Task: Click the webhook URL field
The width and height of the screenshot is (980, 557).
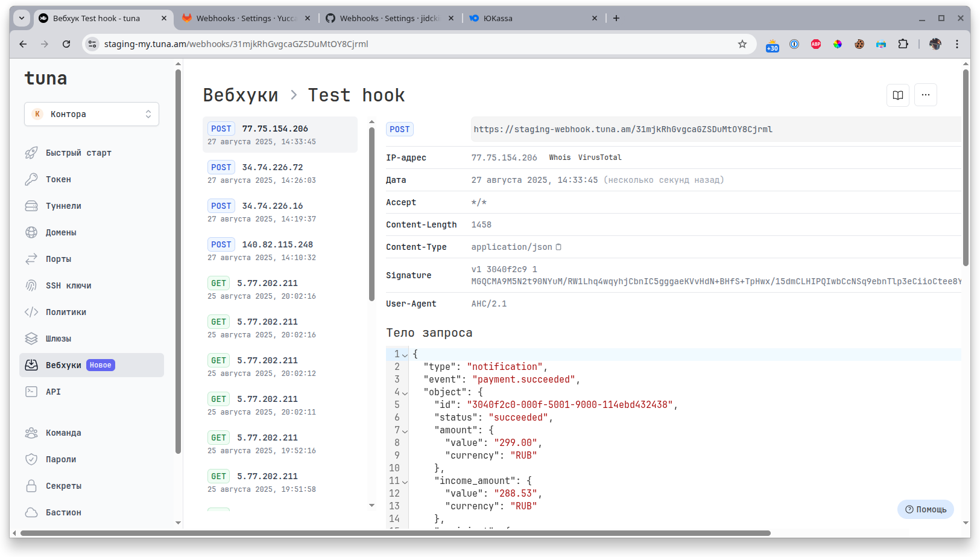Action: pos(716,129)
